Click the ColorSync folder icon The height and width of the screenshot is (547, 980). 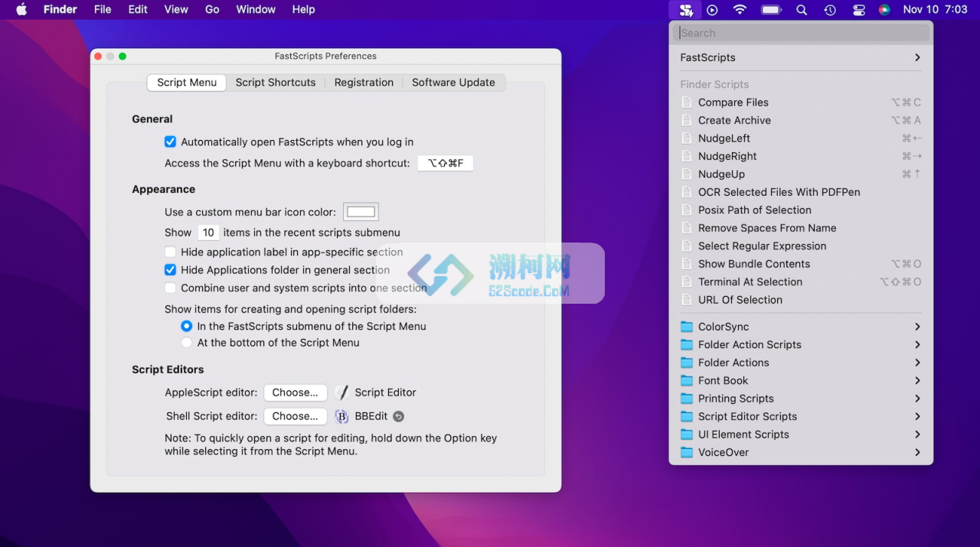(687, 327)
